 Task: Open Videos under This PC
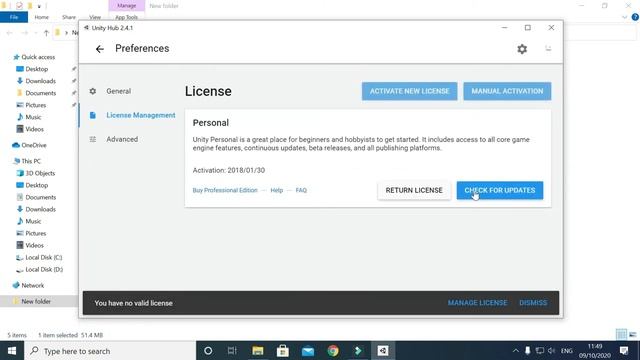(x=34, y=245)
